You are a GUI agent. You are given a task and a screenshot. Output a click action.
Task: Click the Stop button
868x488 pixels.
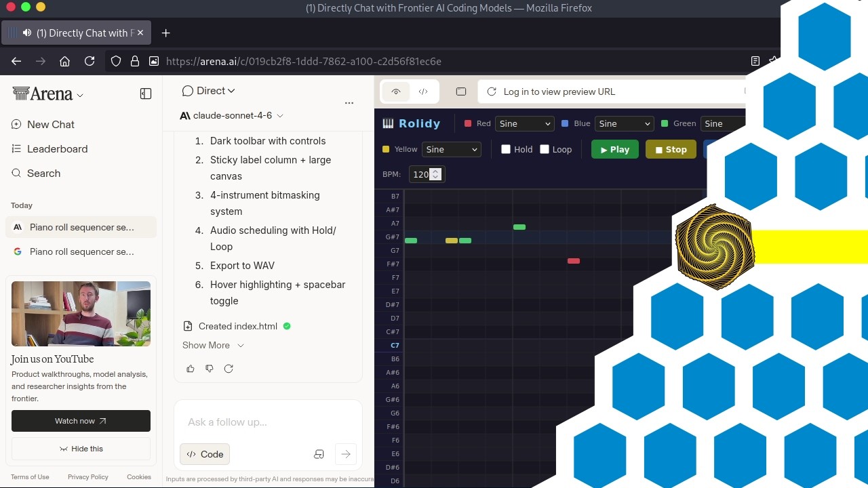671,149
